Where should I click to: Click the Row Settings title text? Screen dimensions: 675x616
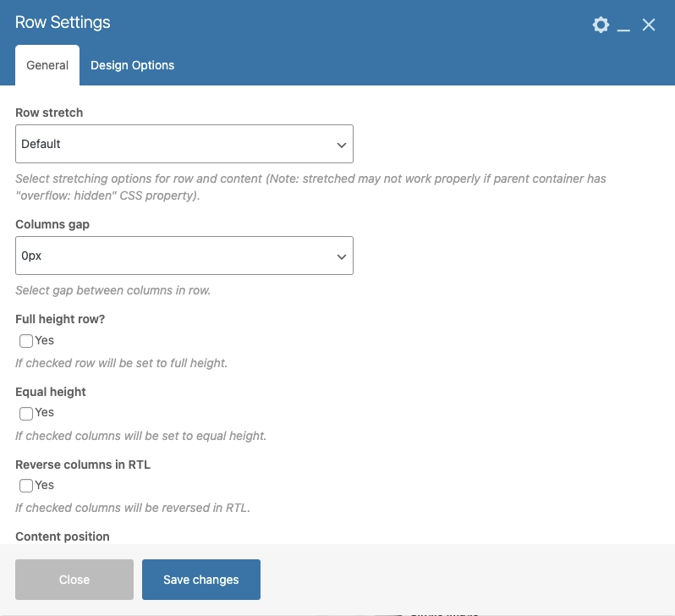click(x=63, y=23)
